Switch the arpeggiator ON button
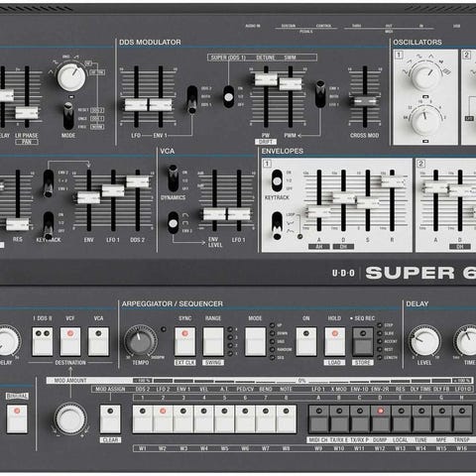This screenshot has width=476, height=476. click(306, 342)
